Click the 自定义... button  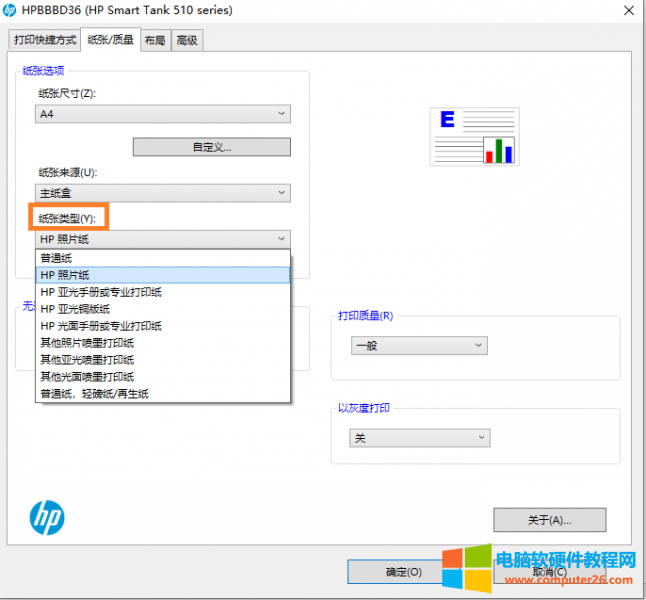coord(211,147)
